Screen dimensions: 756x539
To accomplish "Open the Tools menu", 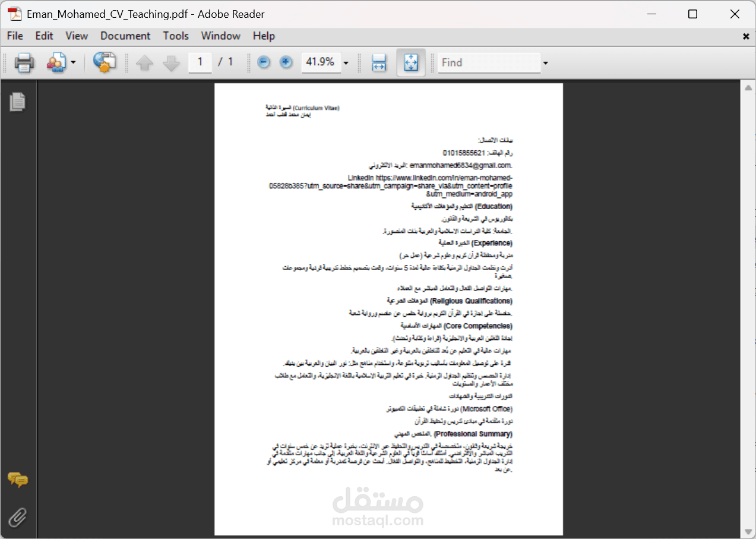I will tap(176, 36).
